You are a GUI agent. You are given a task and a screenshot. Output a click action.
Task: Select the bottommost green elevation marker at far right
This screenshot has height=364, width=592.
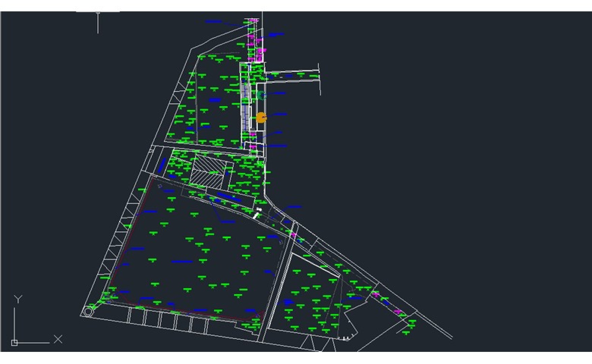point(406,333)
